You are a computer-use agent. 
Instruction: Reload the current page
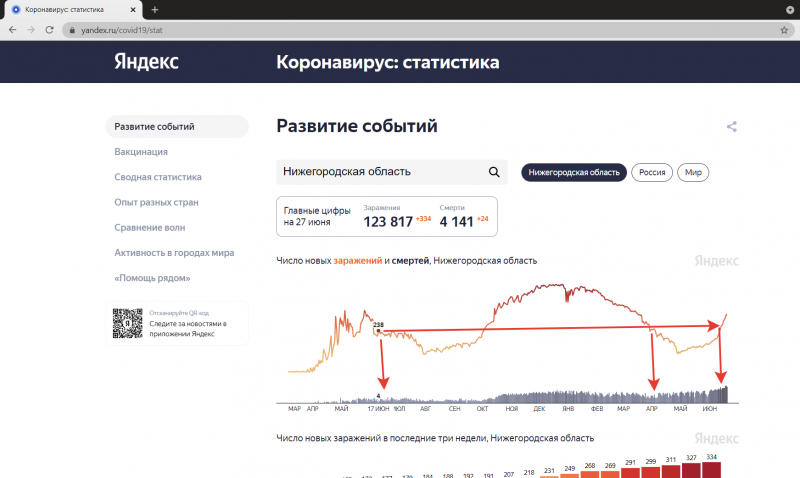pyautogui.click(x=49, y=30)
